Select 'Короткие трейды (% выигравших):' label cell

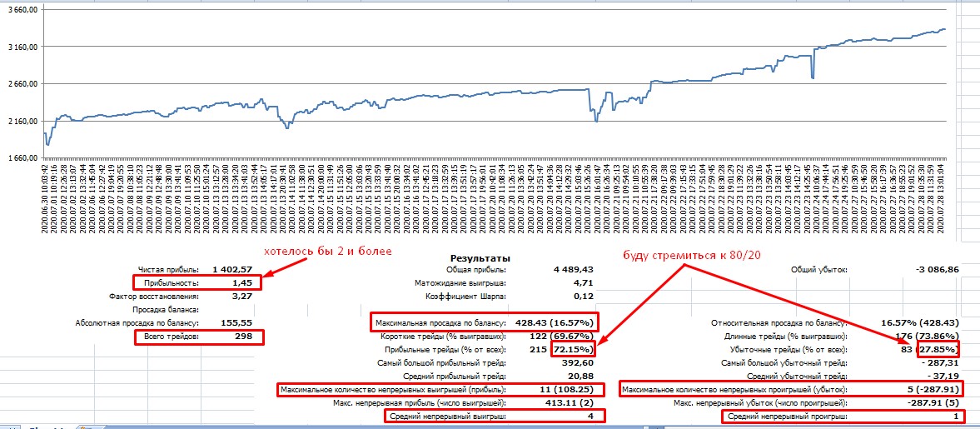(444, 337)
